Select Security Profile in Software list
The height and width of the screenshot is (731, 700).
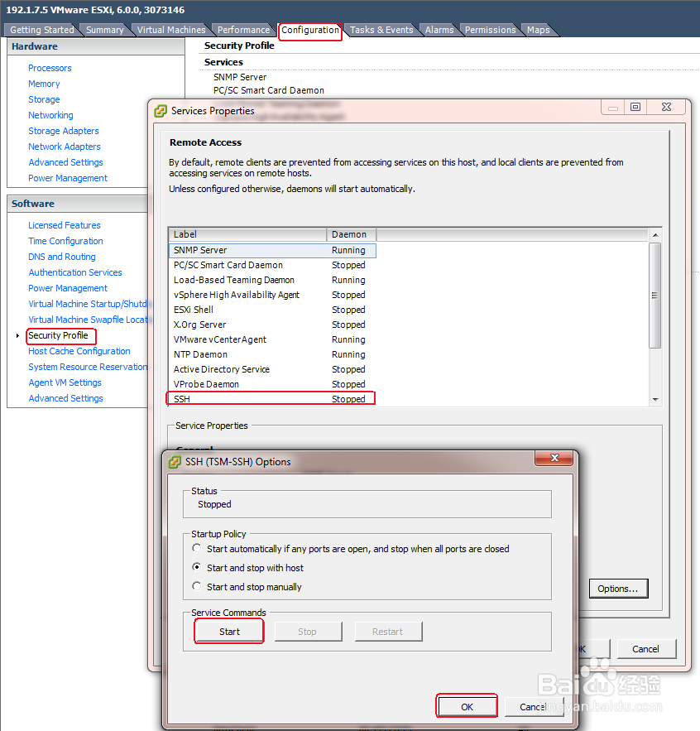(58, 335)
